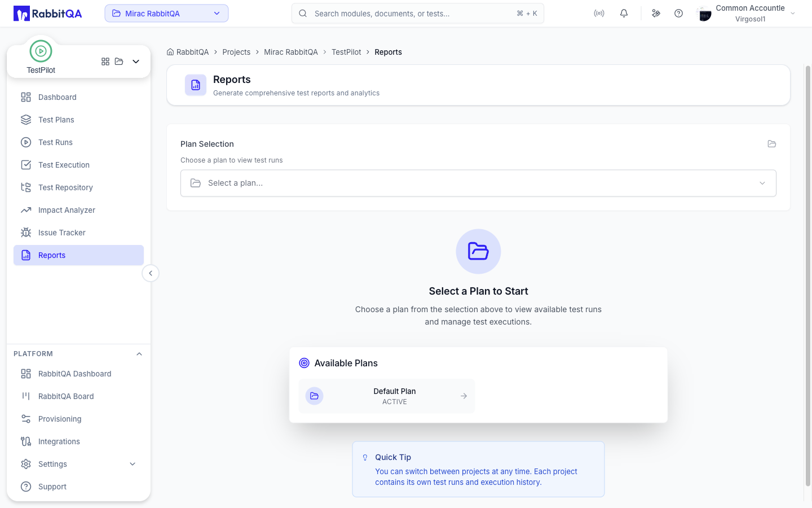Click the grid view icon beside TestPilot
Viewport: 812px width, 508px height.
[x=105, y=62]
